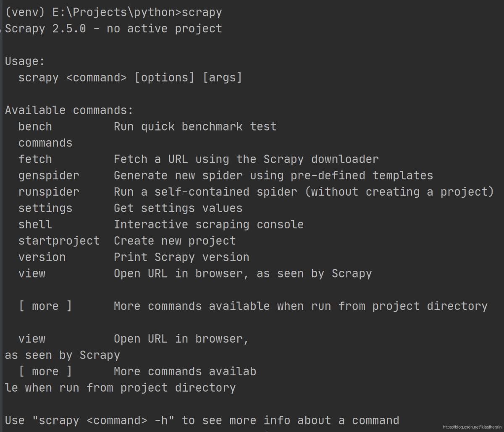The image size is (504, 432).
Task: Click the "startproject" command name
Action: [59, 241]
